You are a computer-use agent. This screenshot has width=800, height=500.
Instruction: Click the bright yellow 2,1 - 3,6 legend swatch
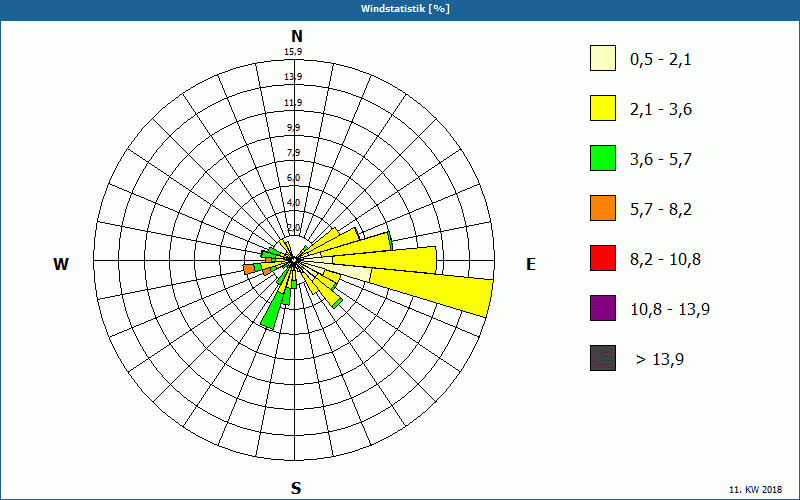603,108
